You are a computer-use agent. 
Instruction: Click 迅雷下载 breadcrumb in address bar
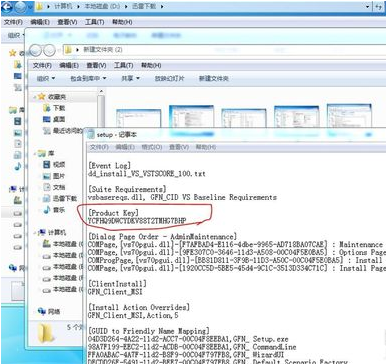144,6
